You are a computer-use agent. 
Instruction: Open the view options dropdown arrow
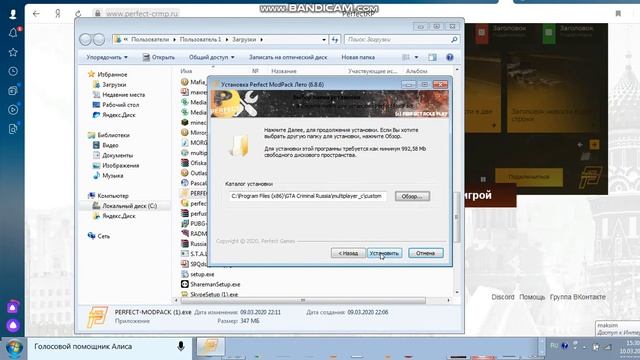(416, 58)
